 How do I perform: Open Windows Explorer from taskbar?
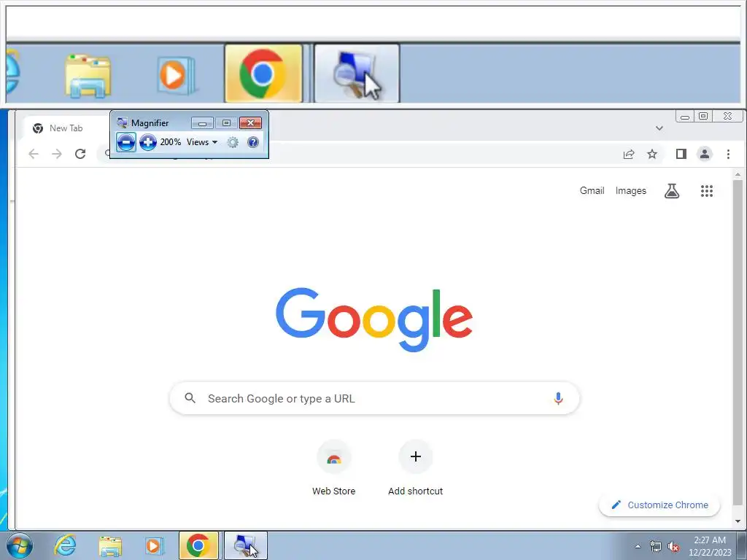click(x=109, y=545)
